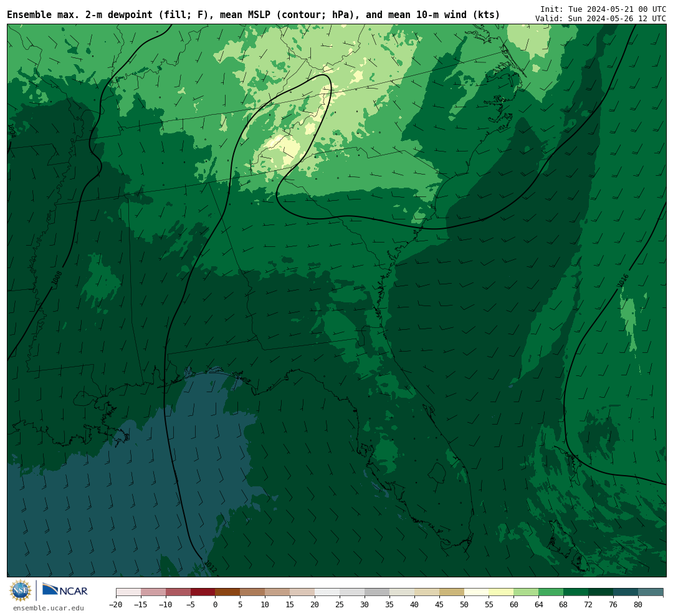
Task: Click the dark red swatch between -5 and 0
Action: (203, 592)
